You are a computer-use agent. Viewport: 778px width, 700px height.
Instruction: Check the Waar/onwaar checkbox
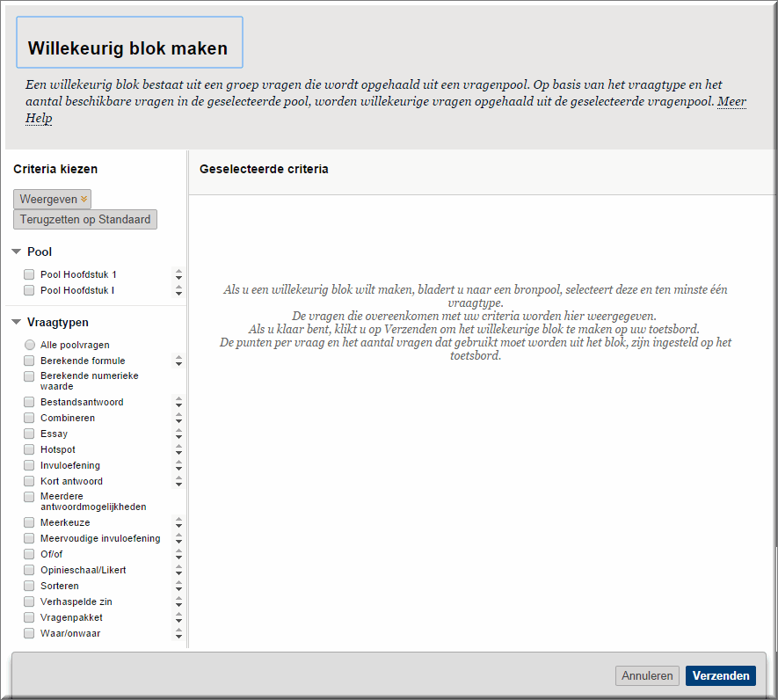point(29,634)
